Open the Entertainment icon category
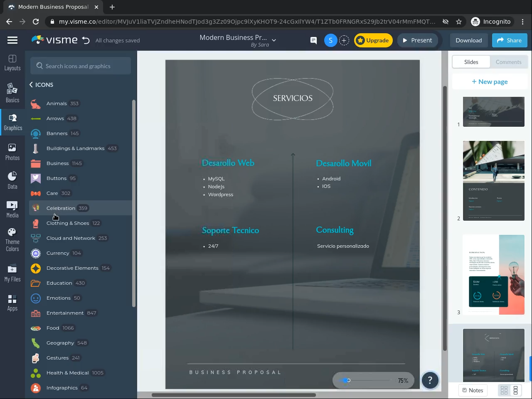This screenshot has height=399, width=532. pyautogui.click(x=80, y=313)
